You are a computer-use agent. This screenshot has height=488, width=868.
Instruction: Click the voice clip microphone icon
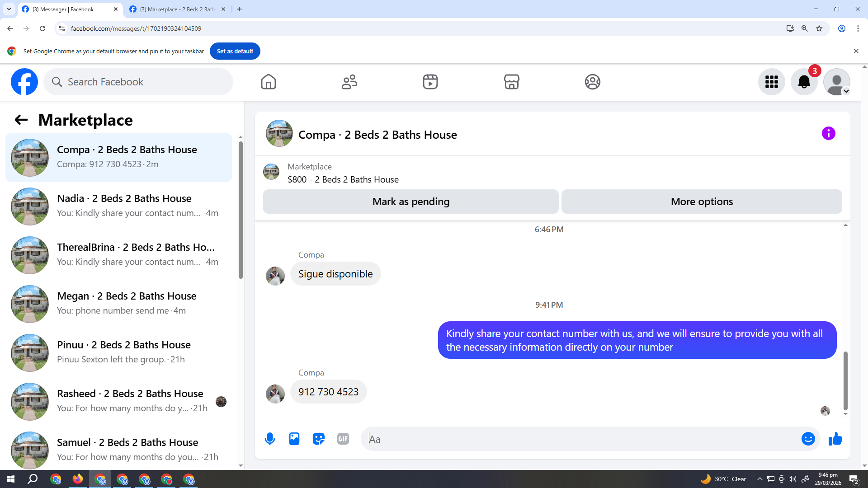(270, 439)
